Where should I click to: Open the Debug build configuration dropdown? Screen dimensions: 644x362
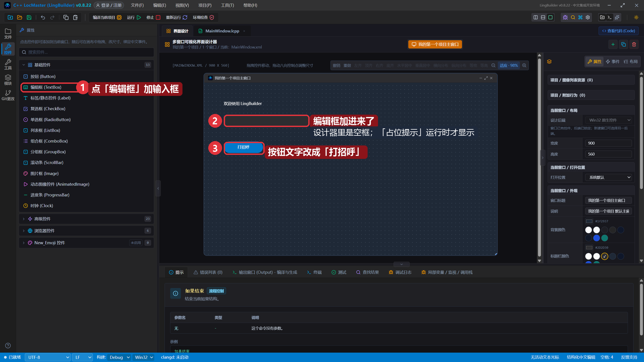[119, 357]
